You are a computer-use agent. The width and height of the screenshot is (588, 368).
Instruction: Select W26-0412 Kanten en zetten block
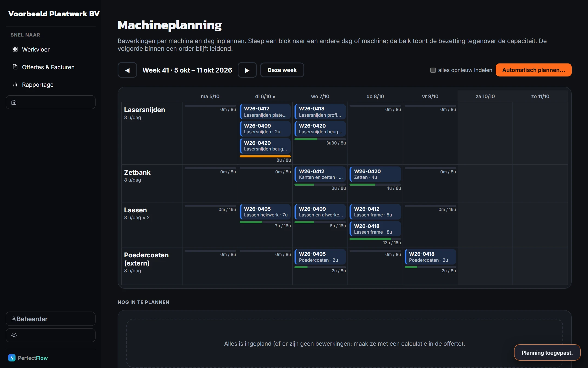[x=320, y=174]
